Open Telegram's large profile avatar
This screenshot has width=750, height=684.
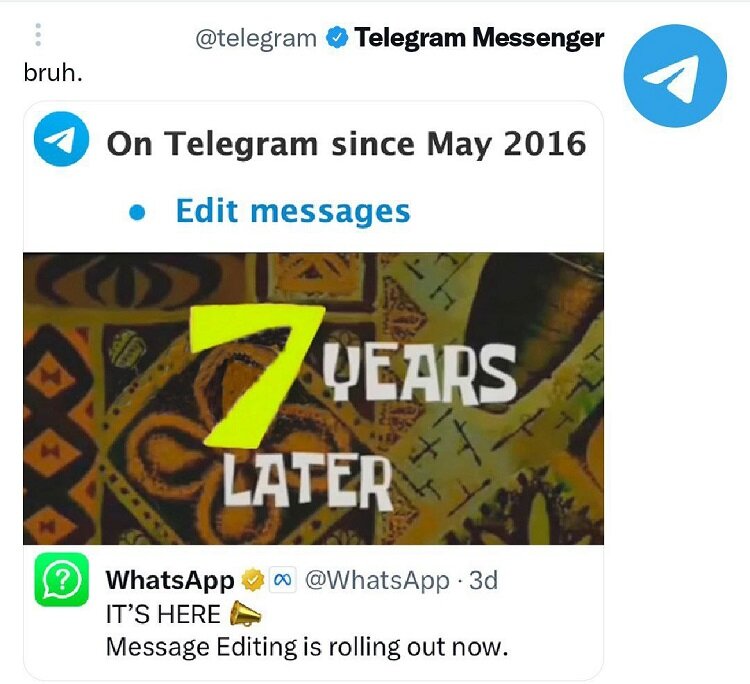(x=675, y=76)
